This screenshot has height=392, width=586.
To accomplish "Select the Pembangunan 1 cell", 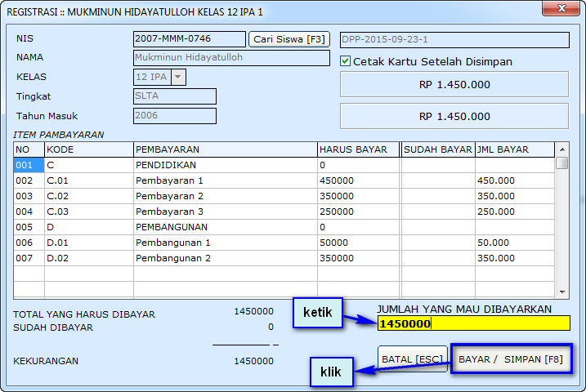I will point(226,243).
